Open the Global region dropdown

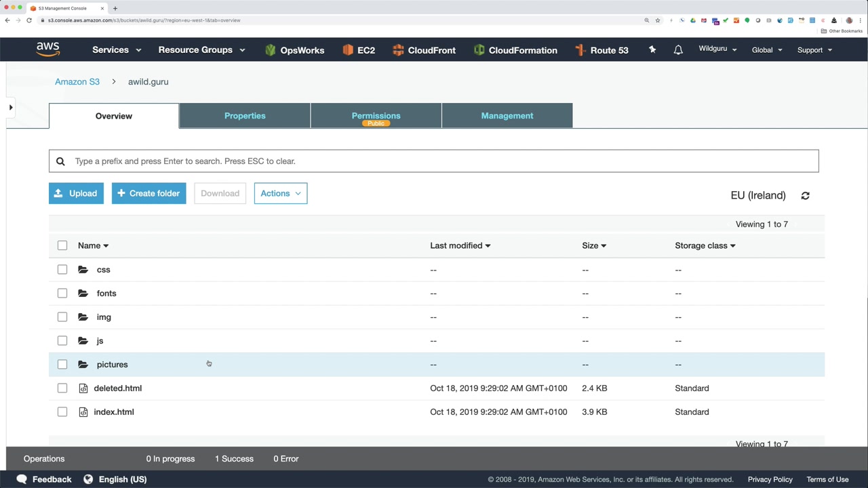point(767,50)
